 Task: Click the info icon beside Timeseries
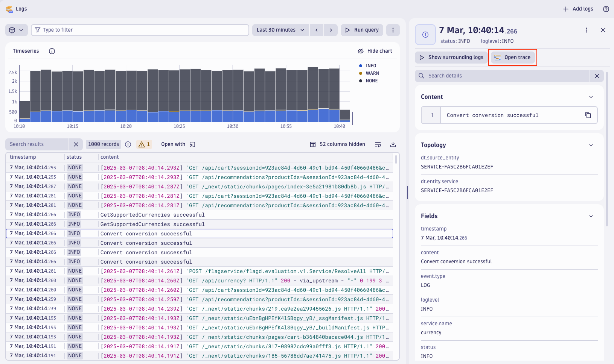[52, 51]
